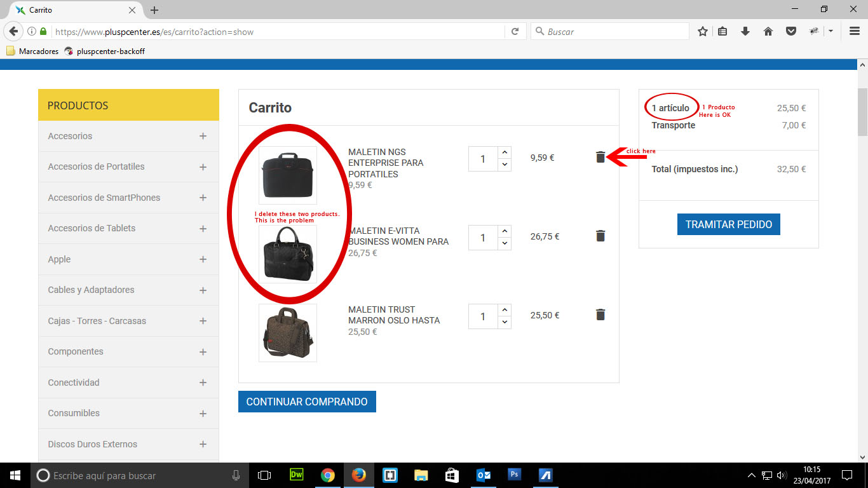Screen dimensions: 868x488
Task: Increase quantity of MALETIN E-VITTA
Action: click(x=505, y=231)
